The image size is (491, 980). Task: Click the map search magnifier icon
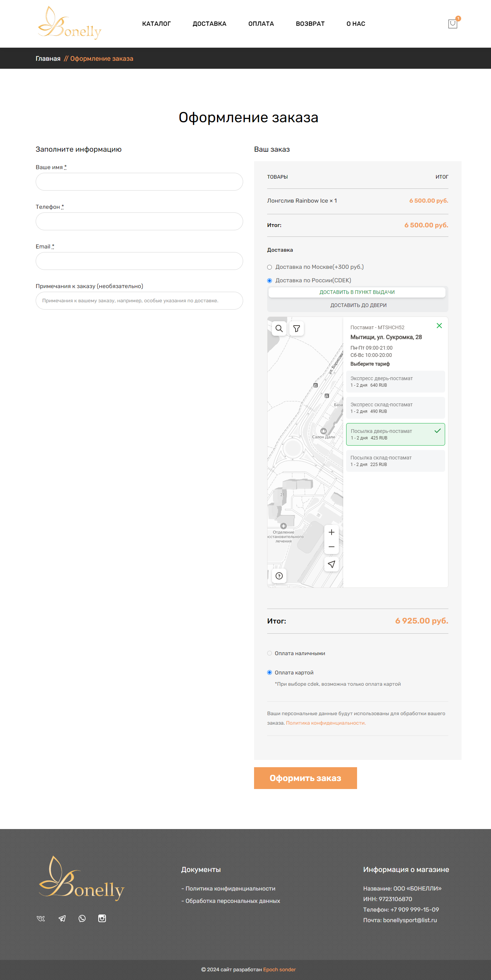[x=279, y=328]
